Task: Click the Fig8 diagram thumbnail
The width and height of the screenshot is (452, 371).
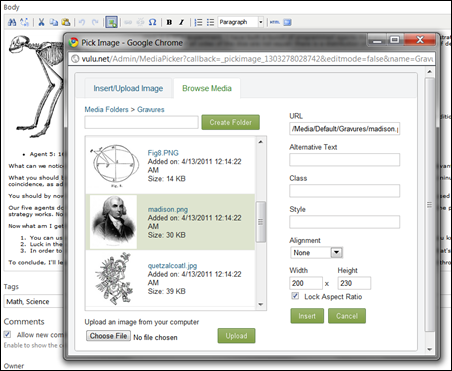Action: tap(114, 166)
